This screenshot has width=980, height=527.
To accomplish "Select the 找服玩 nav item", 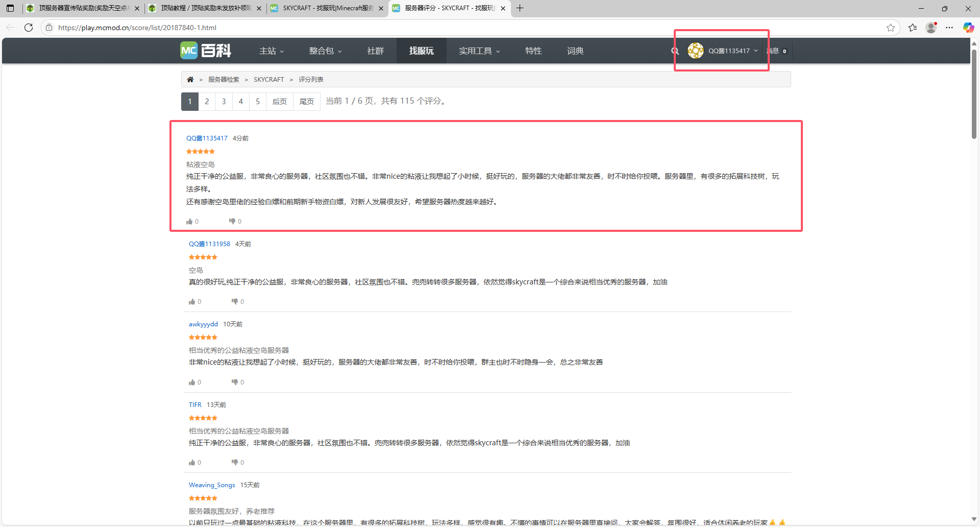I will tap(421, 51).
